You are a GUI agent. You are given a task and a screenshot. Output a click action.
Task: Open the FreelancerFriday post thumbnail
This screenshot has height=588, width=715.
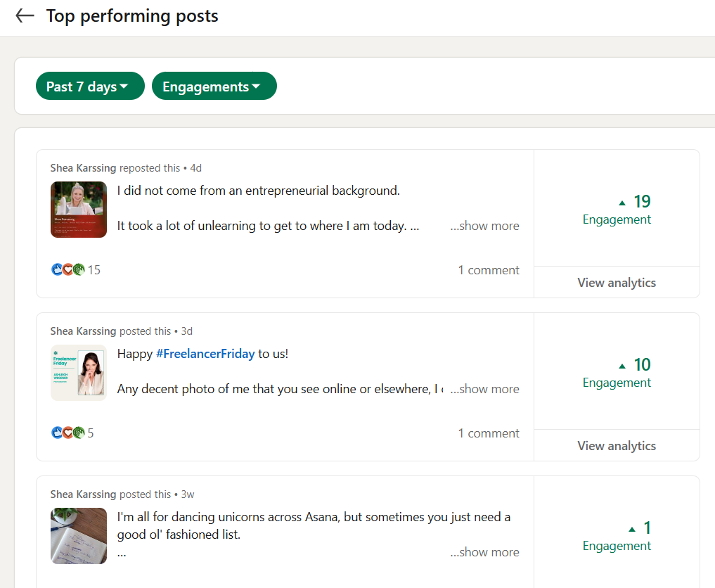79,373
